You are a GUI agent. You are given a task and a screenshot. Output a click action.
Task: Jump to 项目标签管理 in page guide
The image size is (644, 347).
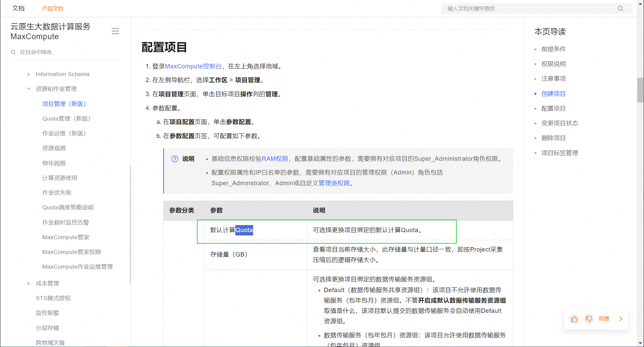pos(560,153)
